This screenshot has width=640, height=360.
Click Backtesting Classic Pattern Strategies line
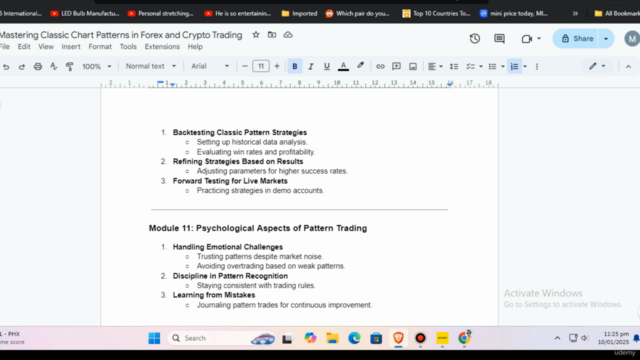pyautogui.click(x=240, y=133)
